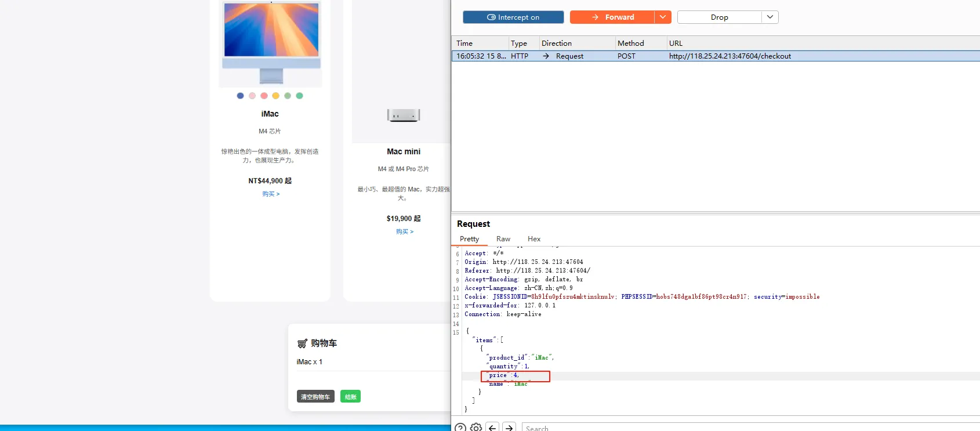The width and height of the screenshot is (980, 431).
Task: Select the coral pink iMac color swatch
Action: coord(264,96)
